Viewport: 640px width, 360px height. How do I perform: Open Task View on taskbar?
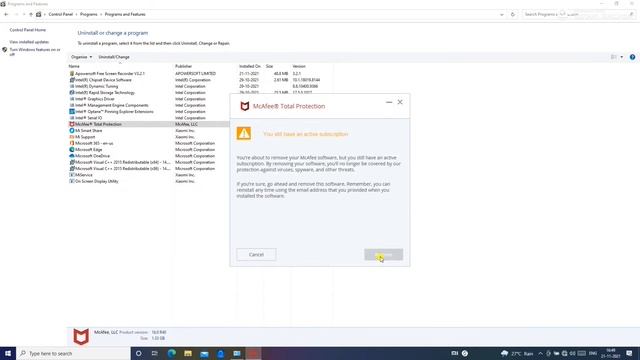tap(155, 353)
